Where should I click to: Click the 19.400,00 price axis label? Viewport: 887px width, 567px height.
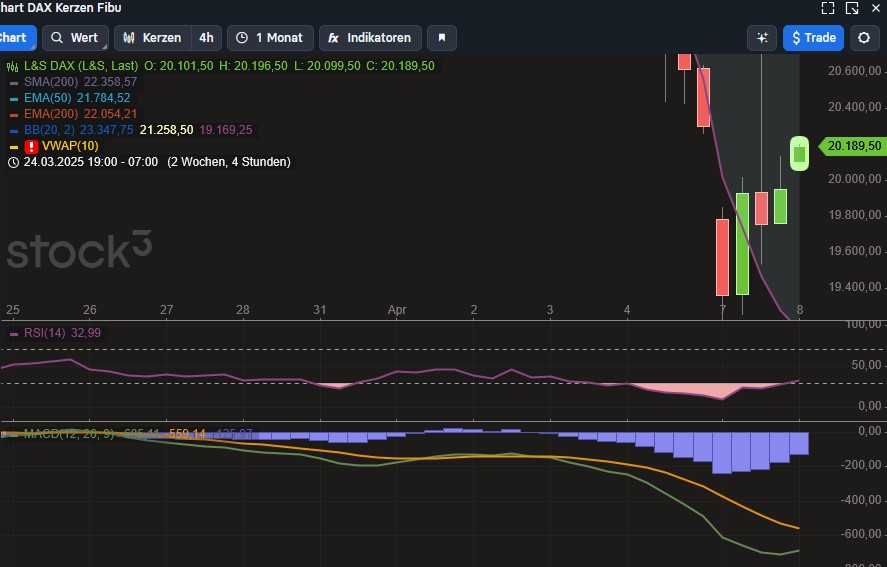855,287
